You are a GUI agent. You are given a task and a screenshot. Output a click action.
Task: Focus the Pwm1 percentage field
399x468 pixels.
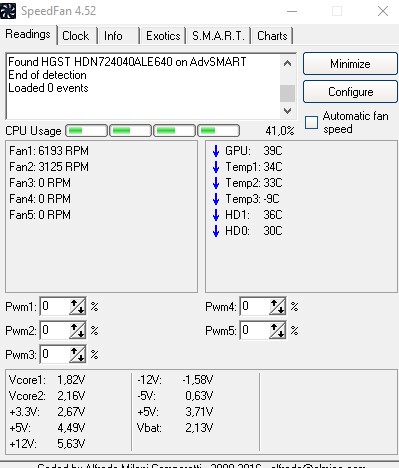tap(55, 306)
